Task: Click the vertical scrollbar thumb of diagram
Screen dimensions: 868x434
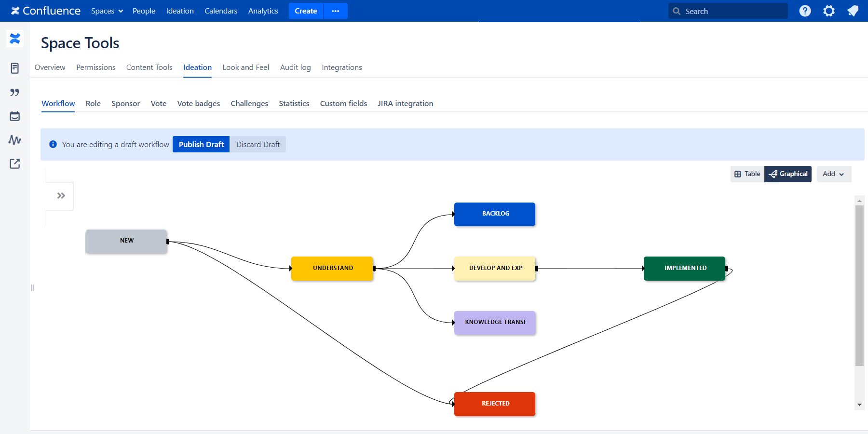Action: [x=859, y=285]
